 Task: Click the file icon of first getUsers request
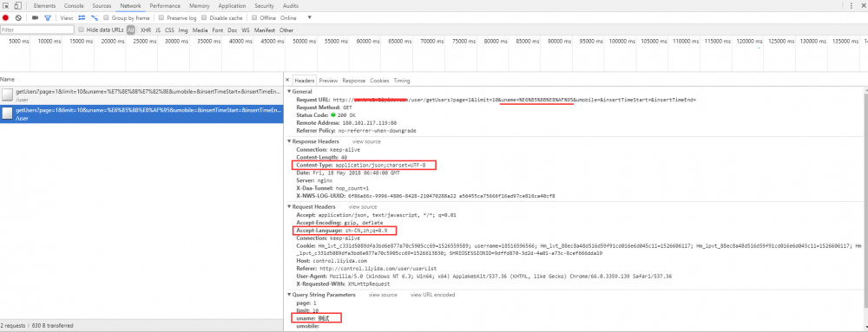point(7,95)
